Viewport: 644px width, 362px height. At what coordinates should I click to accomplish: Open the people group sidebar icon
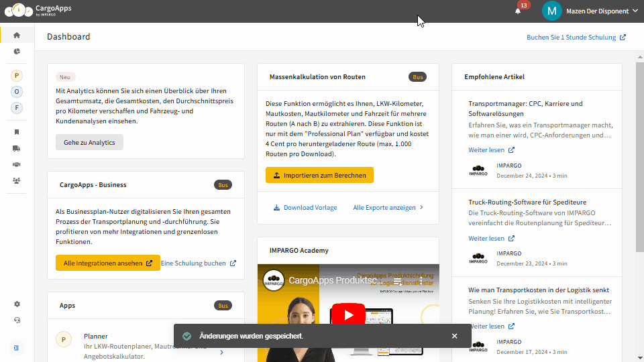pos(16,180)
